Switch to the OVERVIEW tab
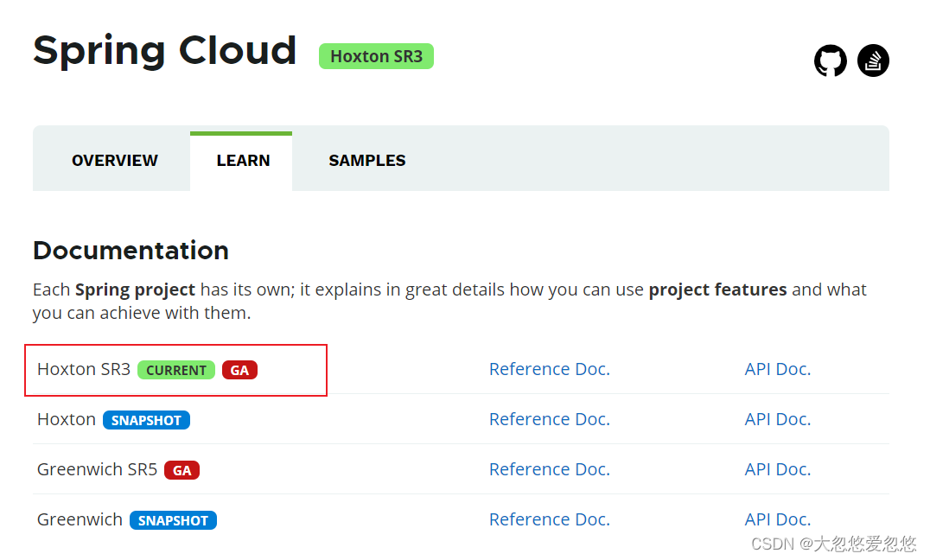Image resolution: width=930 pixels, height=560 pixels. click(x=114, y=161)
